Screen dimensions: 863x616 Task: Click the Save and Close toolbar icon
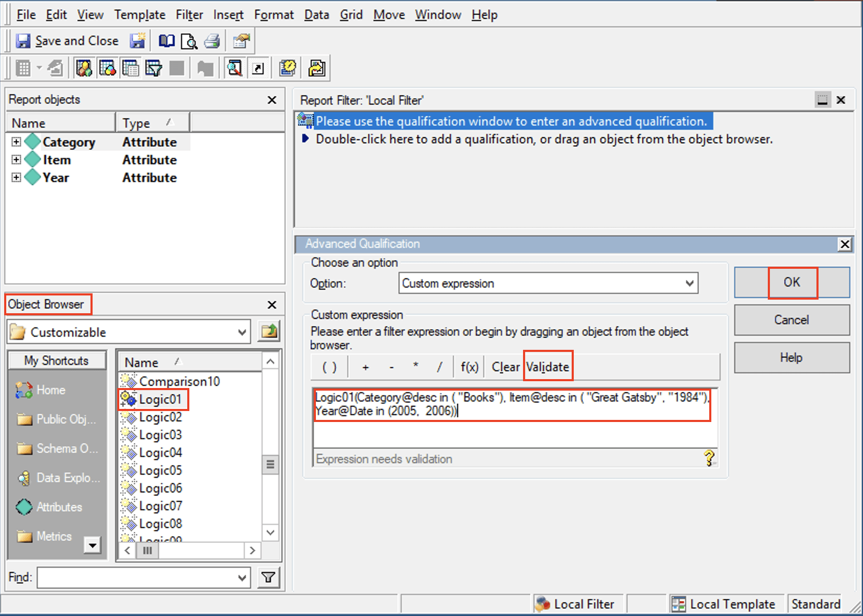pyautogui.click(x=23, y=41)
